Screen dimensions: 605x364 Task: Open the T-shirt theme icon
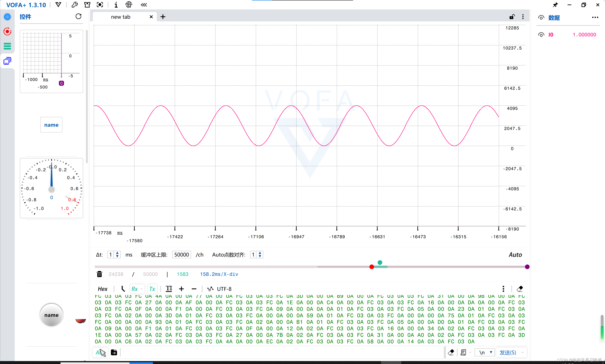[x=87, y=5]
